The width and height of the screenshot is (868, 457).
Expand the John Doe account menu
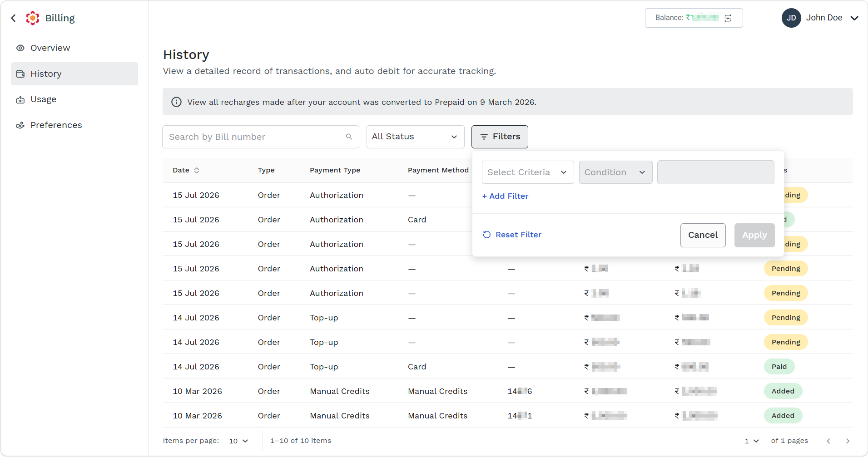tap(854, 18)
